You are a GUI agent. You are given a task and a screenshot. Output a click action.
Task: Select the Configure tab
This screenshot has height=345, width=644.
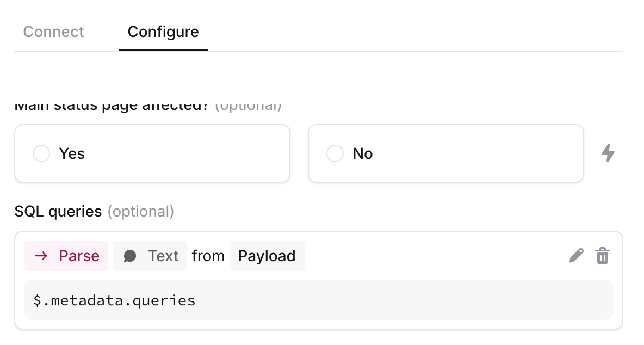[x=163, y=32]
